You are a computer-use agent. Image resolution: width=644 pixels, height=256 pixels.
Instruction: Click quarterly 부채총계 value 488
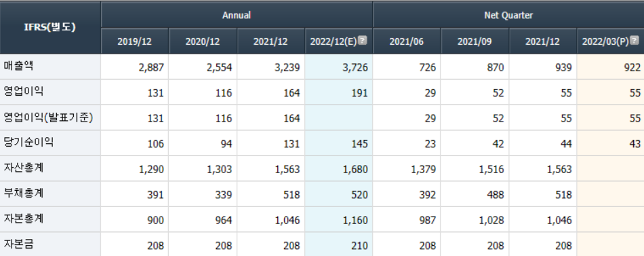496,195
